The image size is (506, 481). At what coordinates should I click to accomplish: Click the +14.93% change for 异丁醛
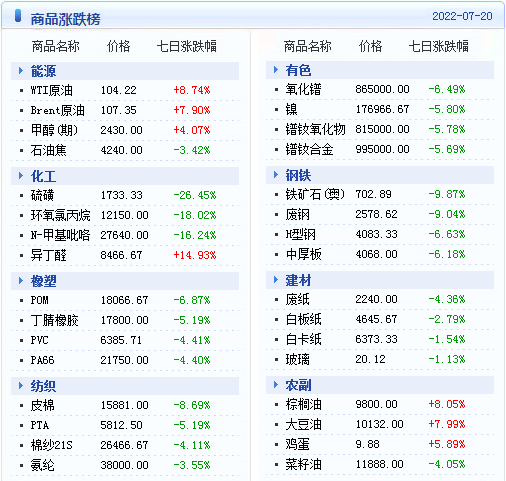pyautogui.click(x=195, y=255)
